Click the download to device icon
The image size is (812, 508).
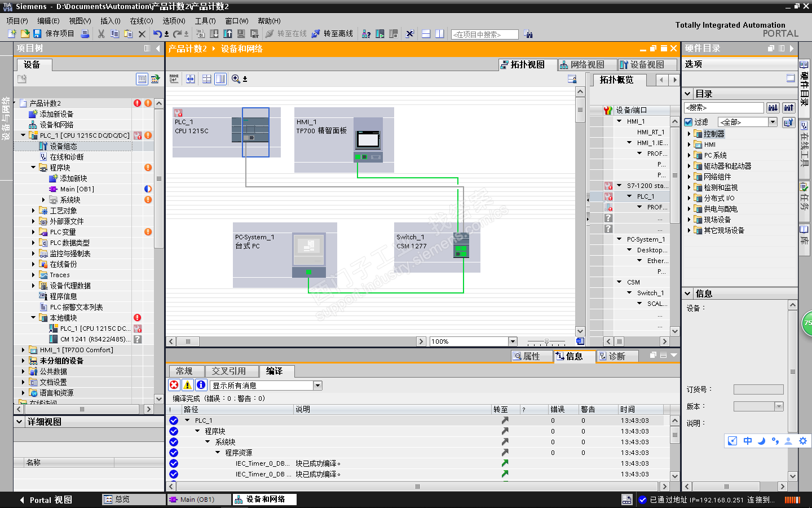pos(214,34)
